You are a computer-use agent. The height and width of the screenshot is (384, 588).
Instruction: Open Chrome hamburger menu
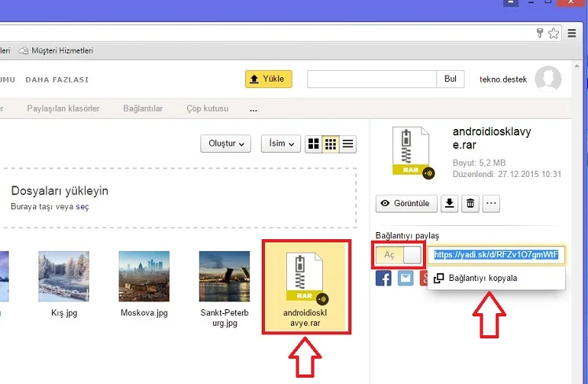(x=574, y=33)
